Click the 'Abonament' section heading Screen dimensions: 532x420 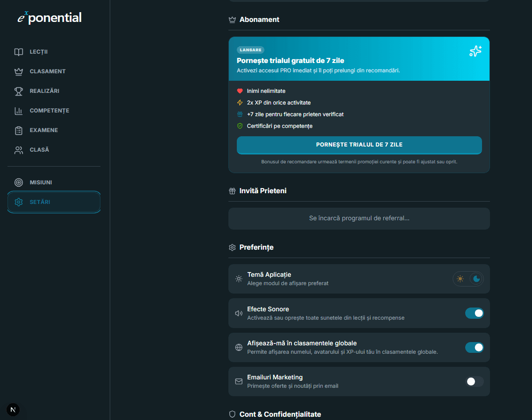click(259, 20)
